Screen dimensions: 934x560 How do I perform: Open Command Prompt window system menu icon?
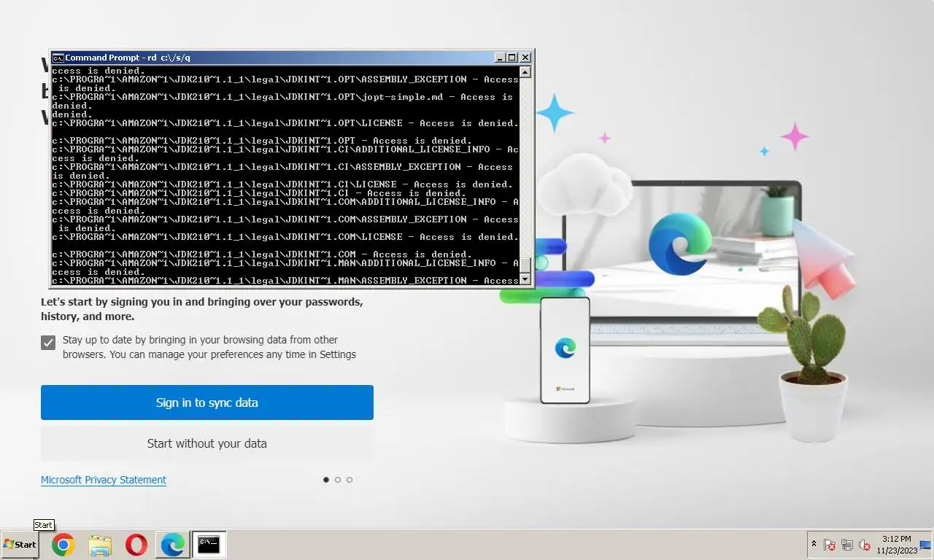click(x=58, y=58)
